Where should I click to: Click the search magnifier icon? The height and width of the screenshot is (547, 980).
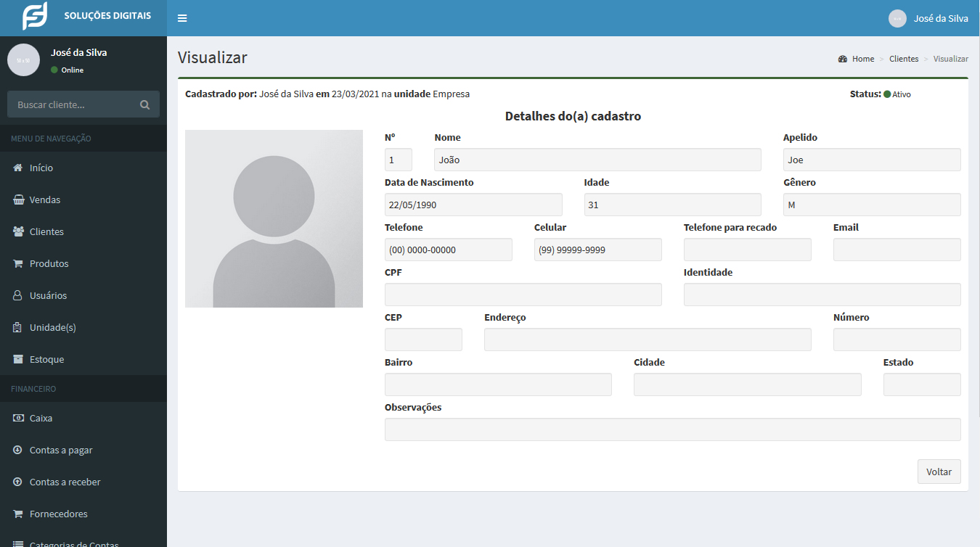click(x=145, y=104)
